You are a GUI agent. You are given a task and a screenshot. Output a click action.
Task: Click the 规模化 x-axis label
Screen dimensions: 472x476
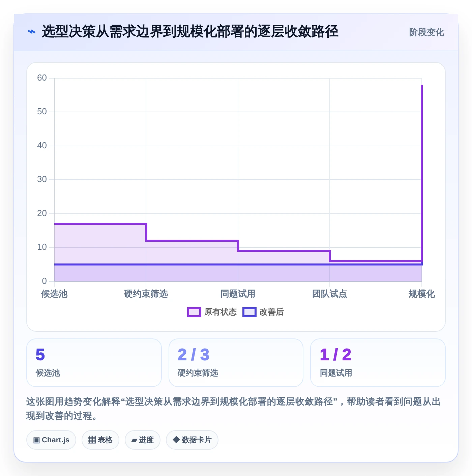pos(422,294)
